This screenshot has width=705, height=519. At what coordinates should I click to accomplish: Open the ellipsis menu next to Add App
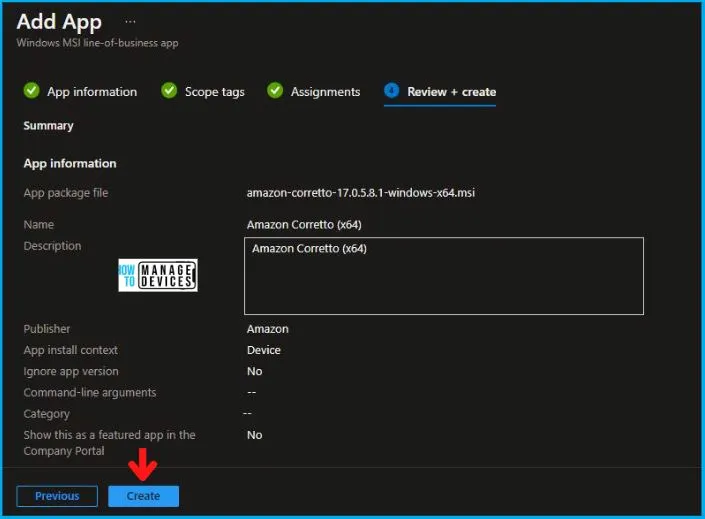click(x=130, y=22)
